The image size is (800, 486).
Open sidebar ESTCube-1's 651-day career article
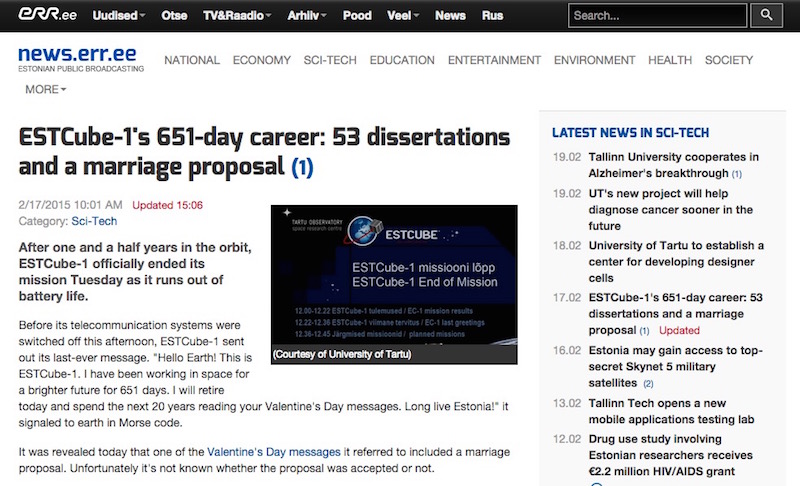676,314
